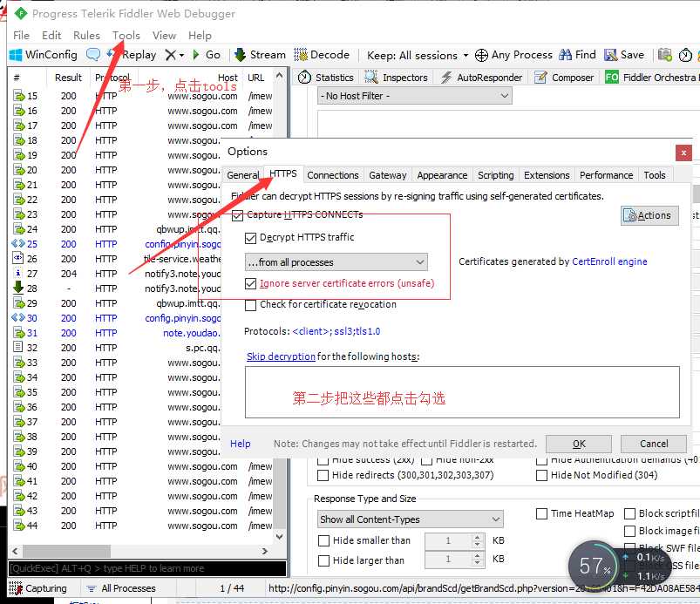Image resolution: width=700 pixels, height=604 pixels.
Task: Open the File menu
Action: [x=21, y=35]
